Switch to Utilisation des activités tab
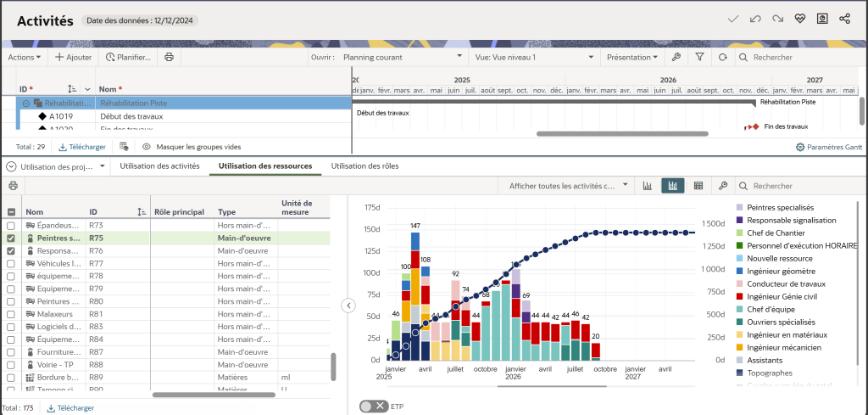The image size is (868, 415). coord(159,166)
